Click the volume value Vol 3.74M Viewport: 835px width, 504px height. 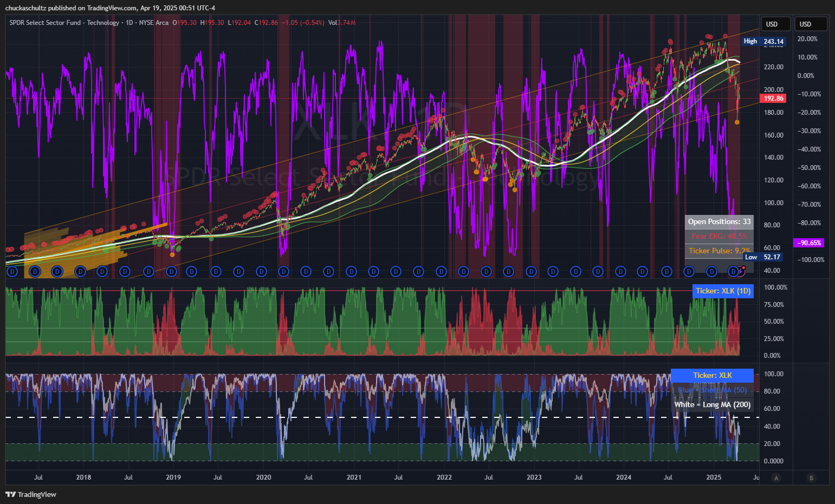[342, 23]
